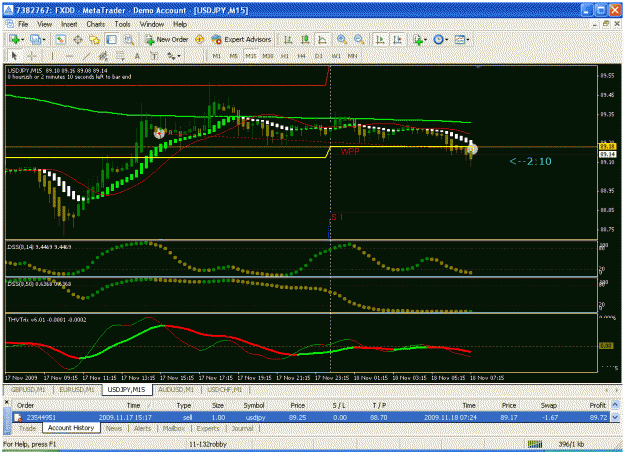Toggle the MN timeframe button
Viewport: 625px width, 452px height.
tap(352, 56)
